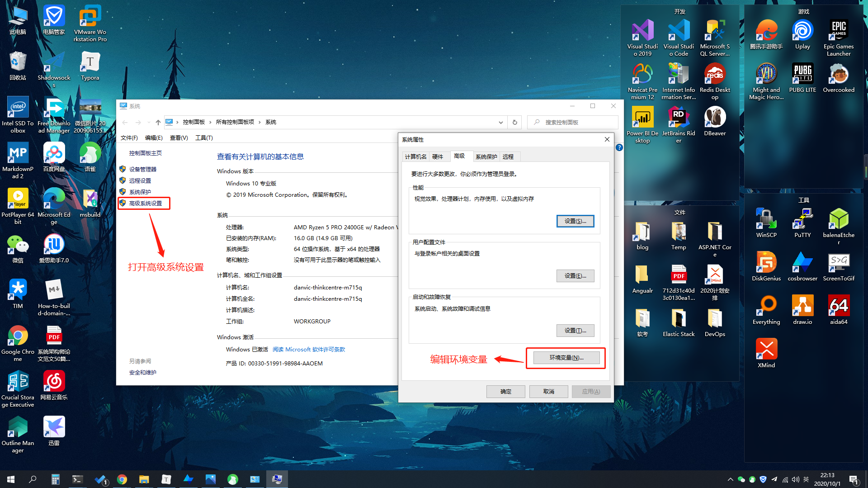
Task: Launch DBeaver desktop icon
Action: coord(715,121)
